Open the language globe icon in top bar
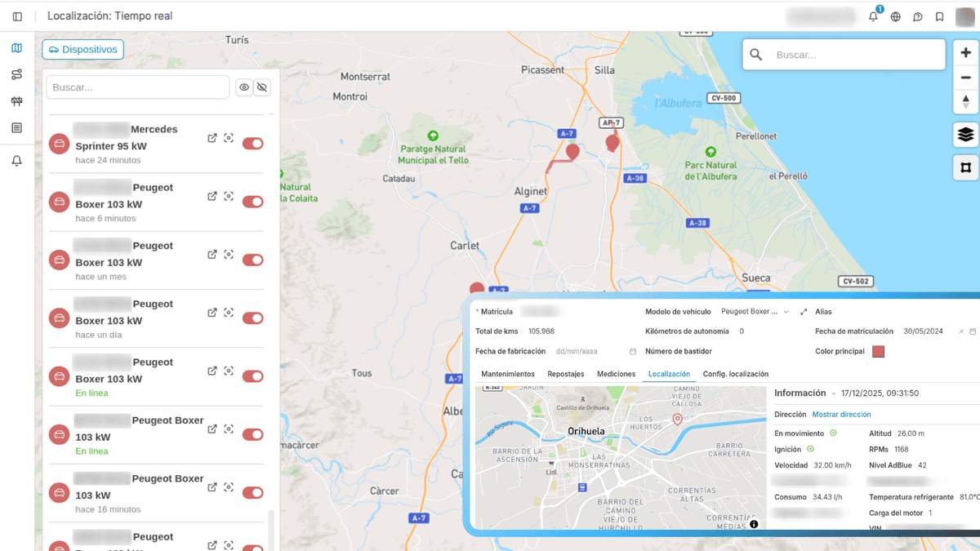The height and width of the screenshot is (551, 980). 896,16
